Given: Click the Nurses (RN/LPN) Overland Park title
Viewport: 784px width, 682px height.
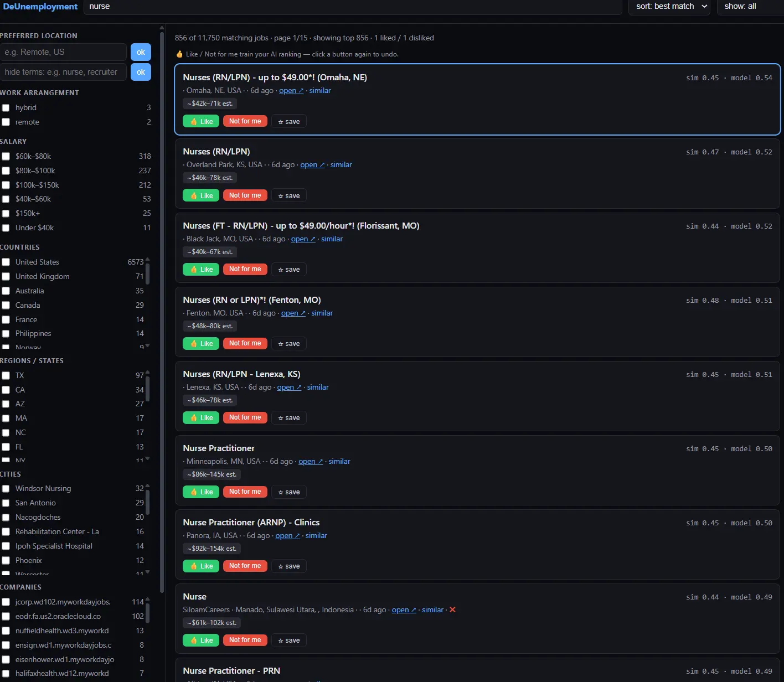Looking at the screenshot, I should pos(216,152).
